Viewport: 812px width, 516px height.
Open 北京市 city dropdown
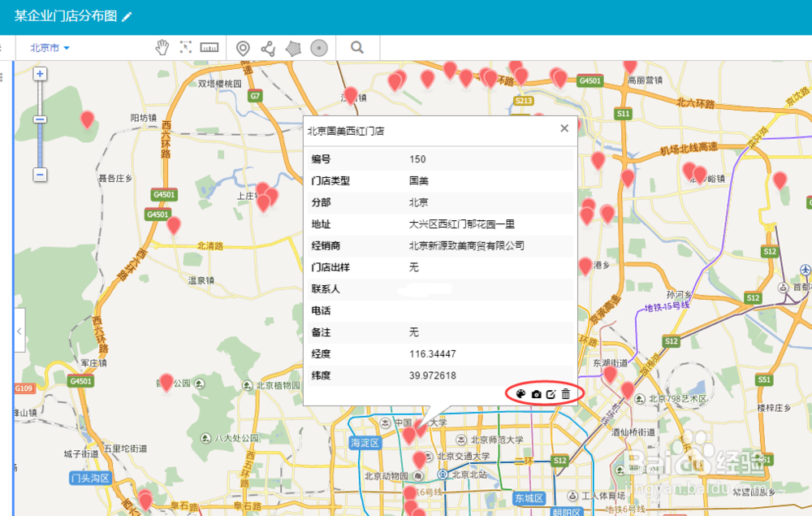(x=50, y=48)
